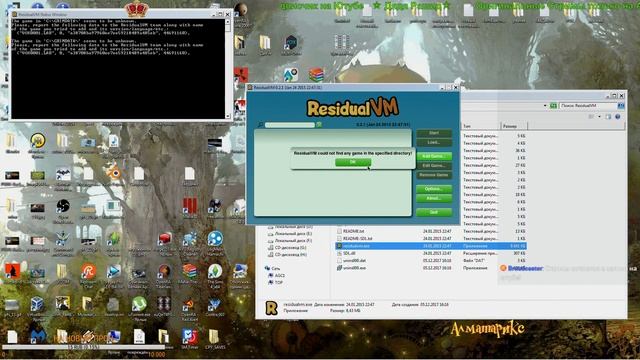Click the Edit Game... button
Image resolution: width=640 pixels, height=360 pixels.
click(434, 166)
